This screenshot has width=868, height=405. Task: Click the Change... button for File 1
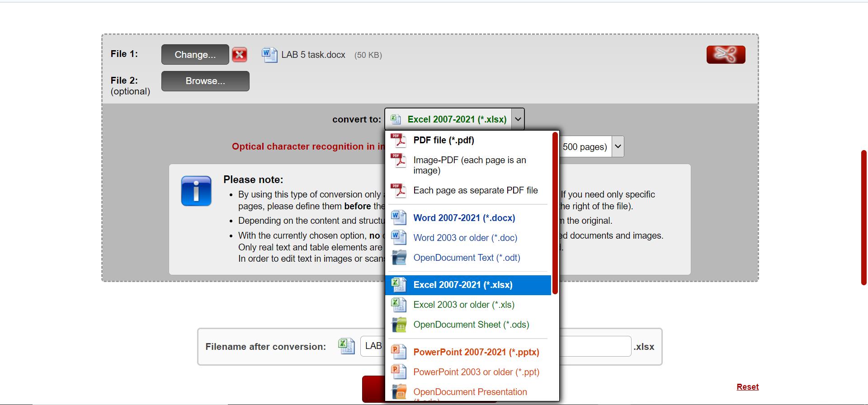pos(195,55)
